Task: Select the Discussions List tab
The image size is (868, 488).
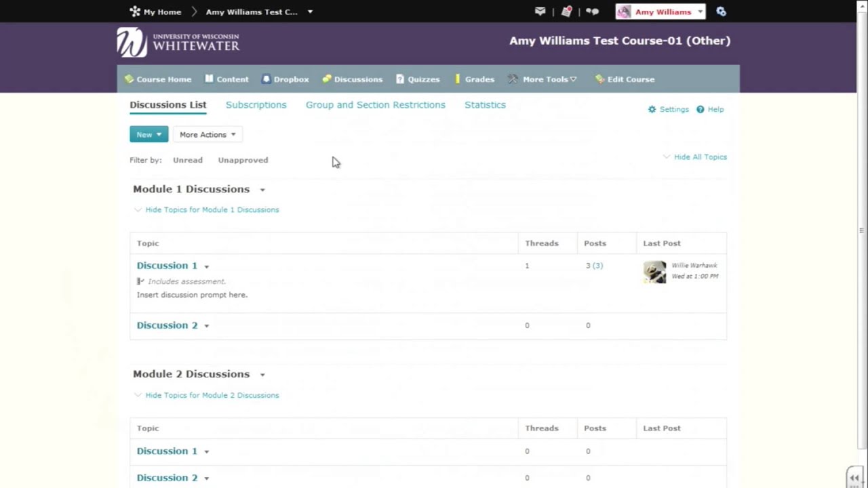Action: (x=168, y=105)
